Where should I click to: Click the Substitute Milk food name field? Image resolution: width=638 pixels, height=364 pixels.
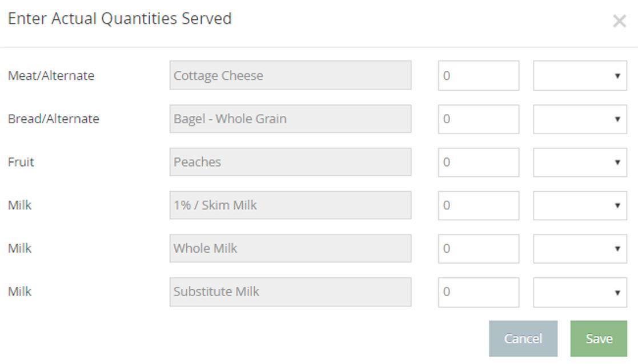click(290, 292)
